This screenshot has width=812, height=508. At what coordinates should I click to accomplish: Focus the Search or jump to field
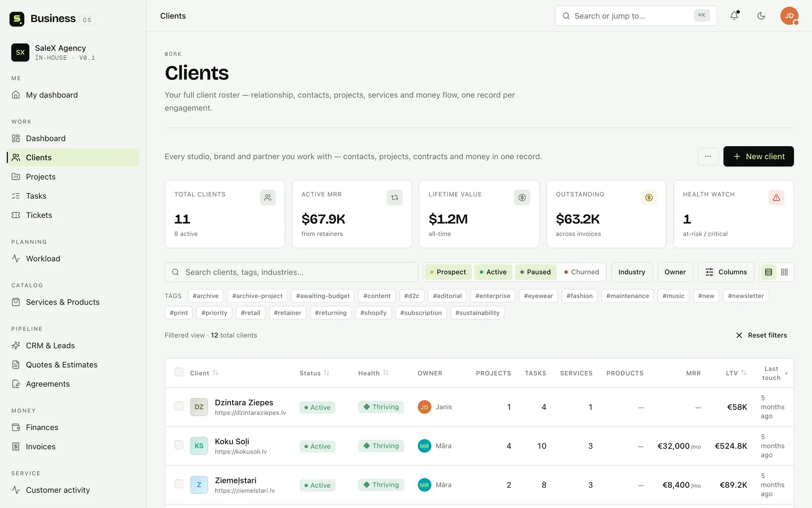click(x=636, y=16)
